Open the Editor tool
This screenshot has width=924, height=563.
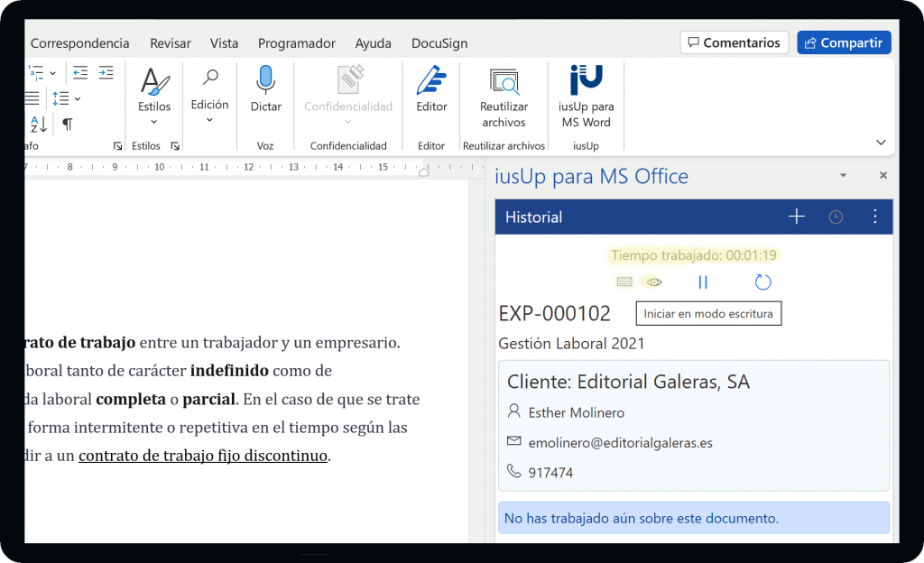[431, 89]
